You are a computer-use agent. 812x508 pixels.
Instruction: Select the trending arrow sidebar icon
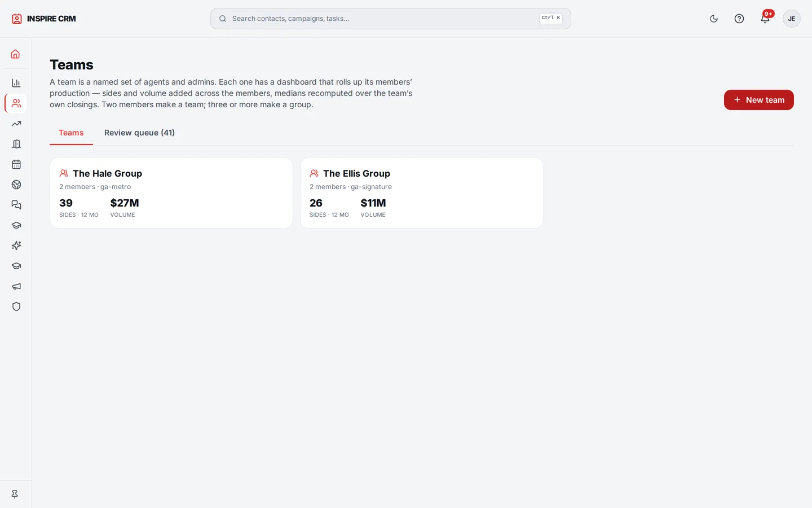(16, 124)
